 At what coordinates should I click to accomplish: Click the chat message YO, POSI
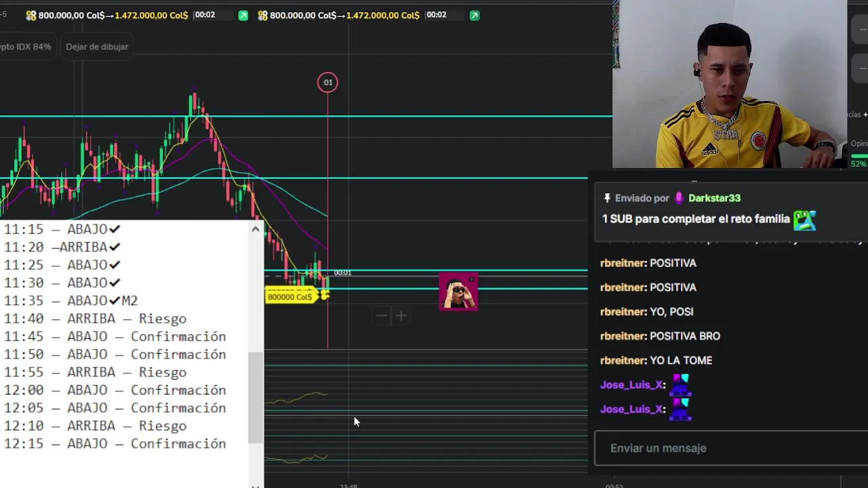point(671,312)
